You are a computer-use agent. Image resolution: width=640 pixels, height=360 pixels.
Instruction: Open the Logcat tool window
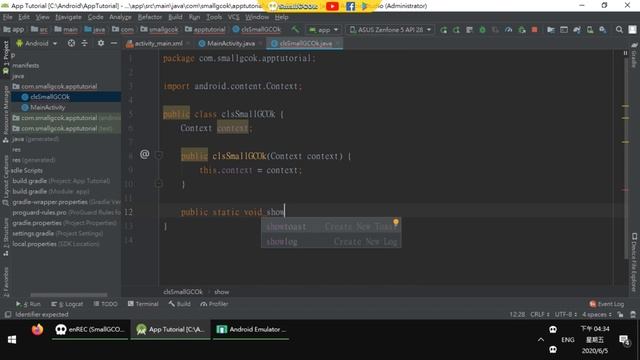coord(67,304)
